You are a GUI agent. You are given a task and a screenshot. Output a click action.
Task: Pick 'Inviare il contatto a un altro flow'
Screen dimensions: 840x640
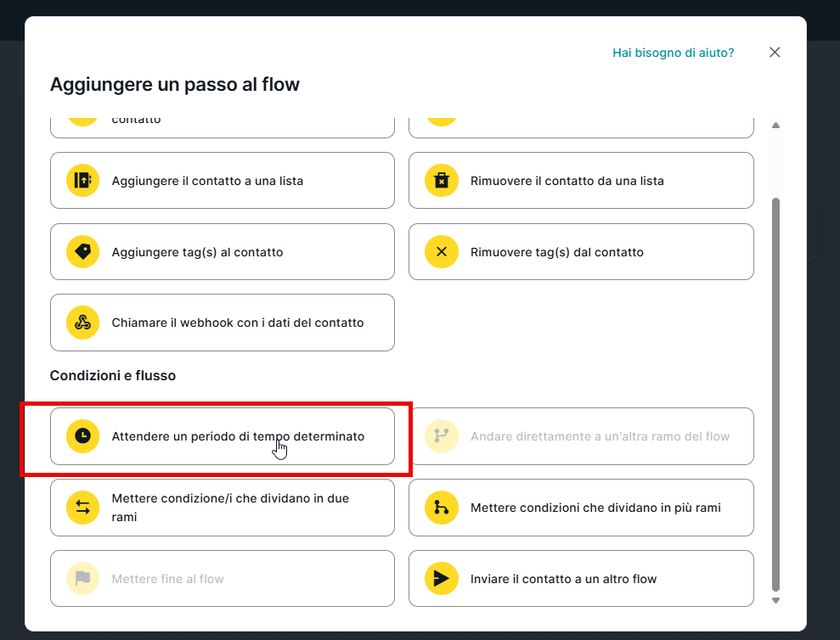coord(564,579)
